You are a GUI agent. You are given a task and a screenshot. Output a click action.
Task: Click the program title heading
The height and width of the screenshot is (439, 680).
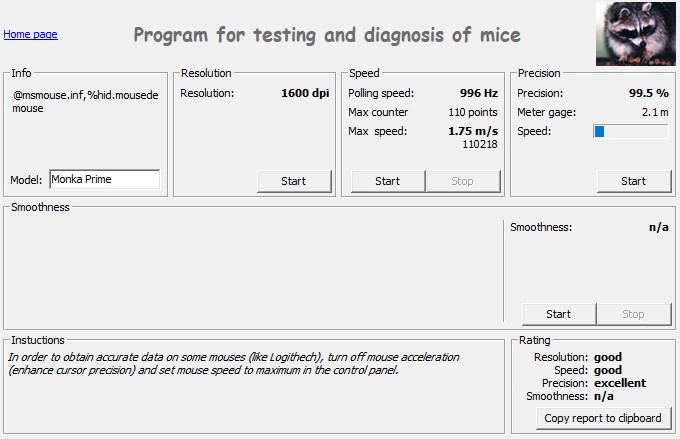point(327,35)
